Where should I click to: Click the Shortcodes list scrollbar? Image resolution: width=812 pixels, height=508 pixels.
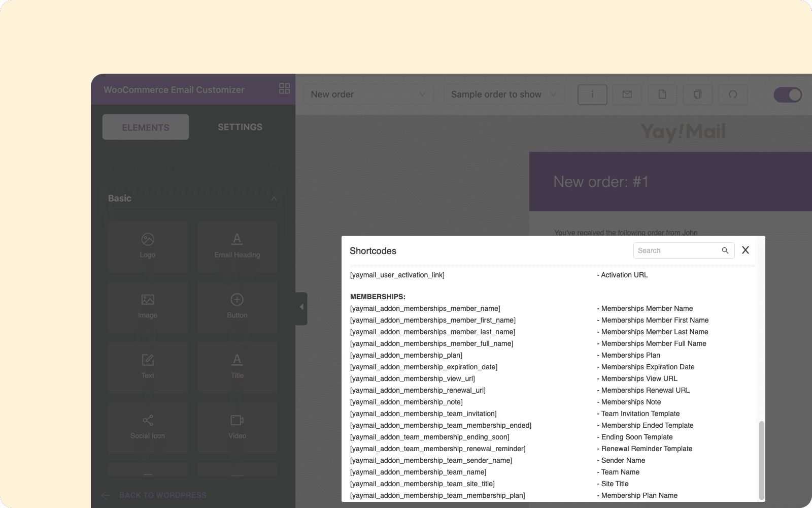(761, 460)
